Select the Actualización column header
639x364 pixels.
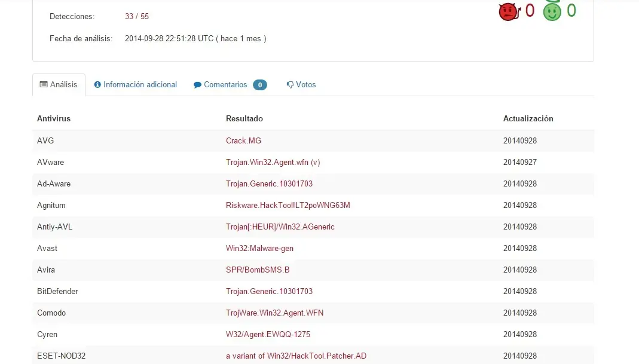(x=528, y=118)
